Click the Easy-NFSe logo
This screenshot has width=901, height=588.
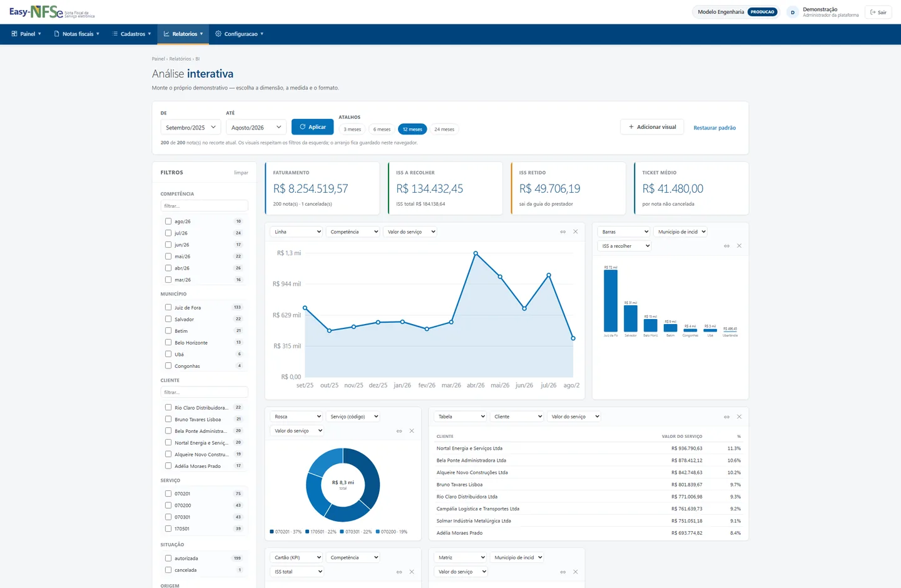(52, 12)
